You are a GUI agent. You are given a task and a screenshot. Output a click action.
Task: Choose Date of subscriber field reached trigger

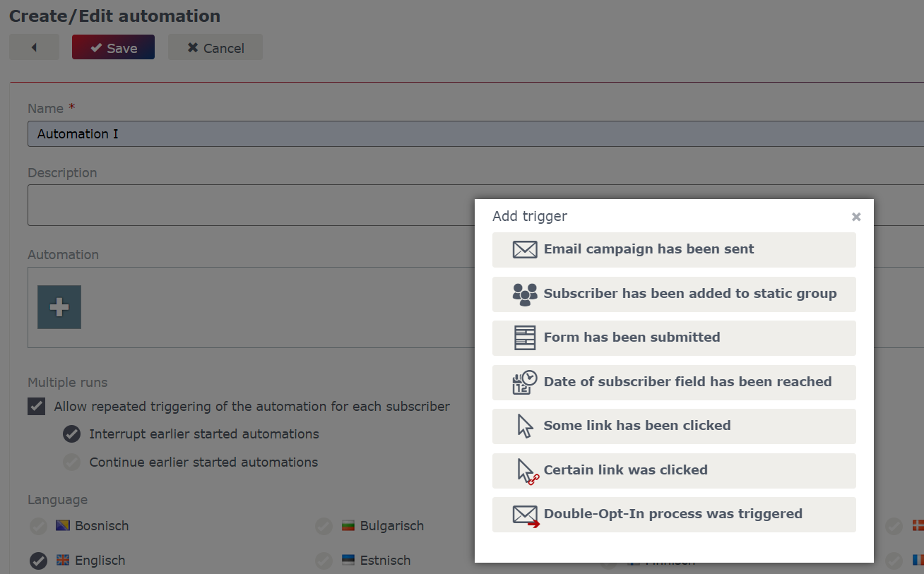coord(674,382)
